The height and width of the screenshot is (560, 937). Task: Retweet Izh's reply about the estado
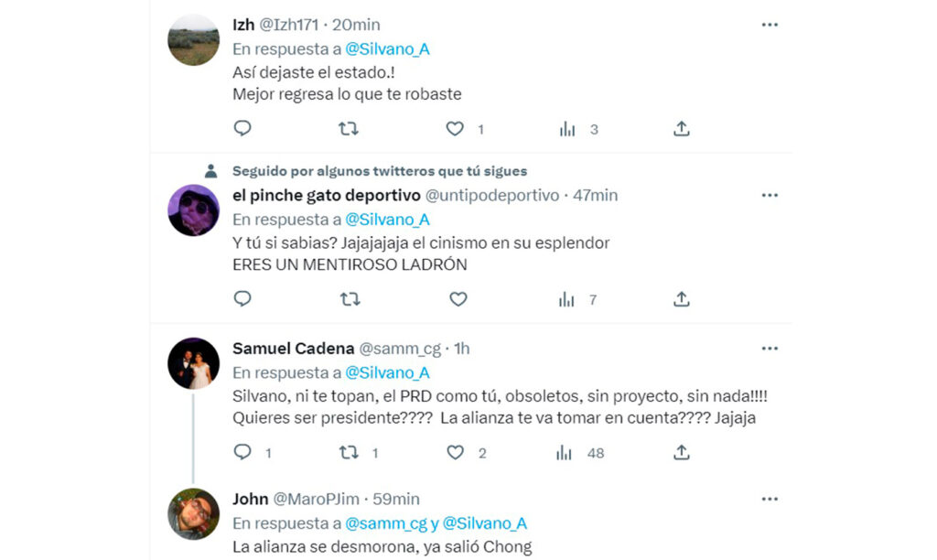pyautogui.click(x=349, y=128)
